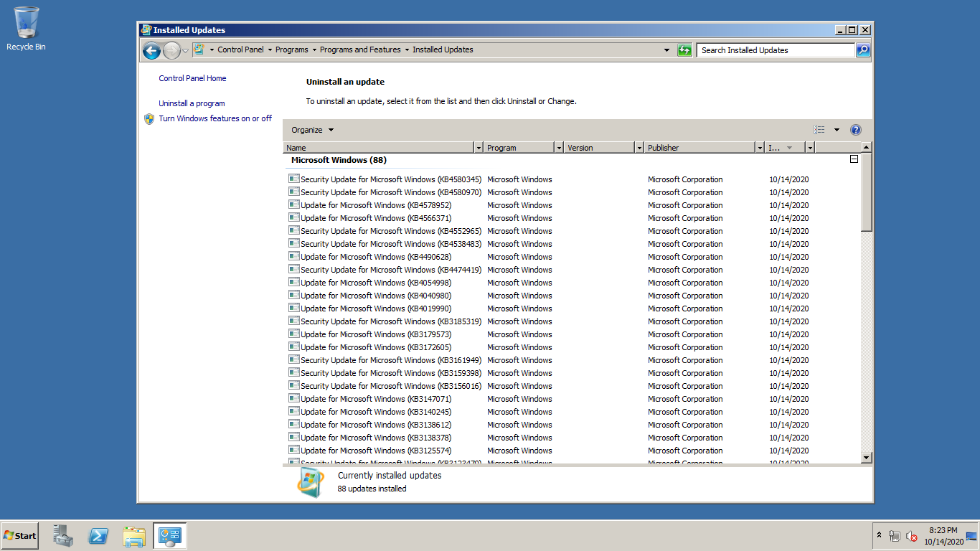Click the icon of update KB4578952
The image size is (980, 551).
[x=293, y=204]
